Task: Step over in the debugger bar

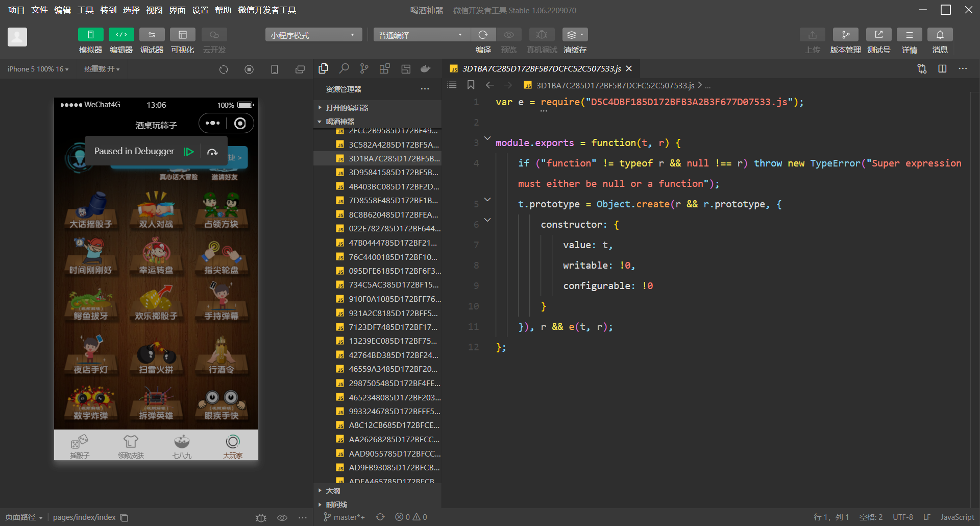Action: (x=212, y=151)
